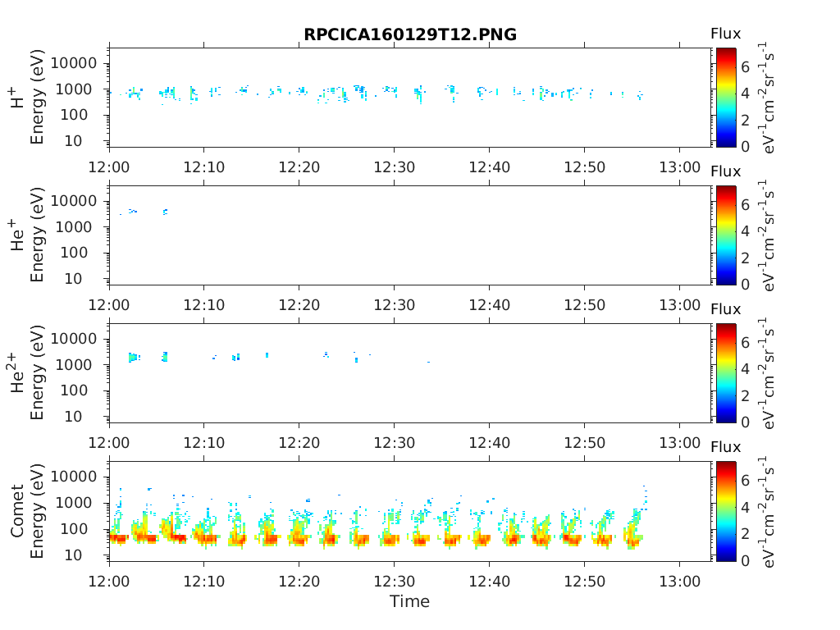Image resolution: width=840 pixels, height=630 pixels.
Task: Click the 0 tick on Comet colorbar
Action: pos(745,560)
